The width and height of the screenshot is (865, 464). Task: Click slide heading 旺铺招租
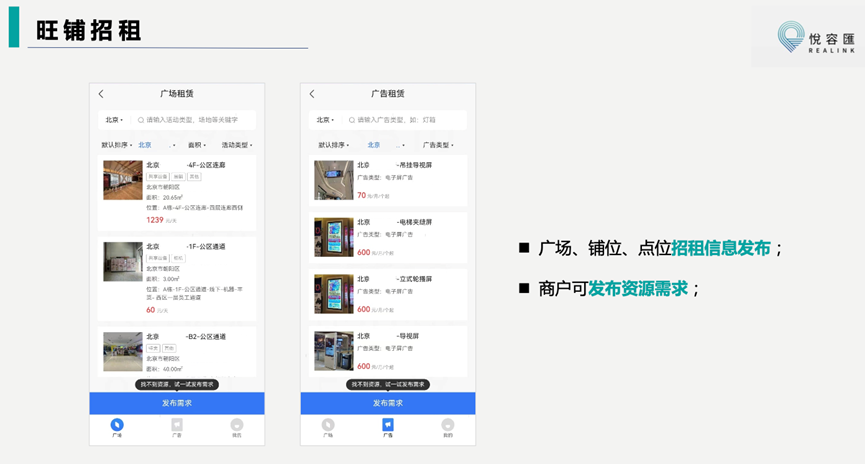pos(88,30)
